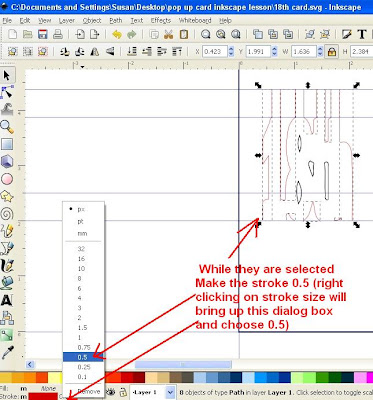
Task: Pick the Star polygon tool
Action: click(x=7, y=196)
